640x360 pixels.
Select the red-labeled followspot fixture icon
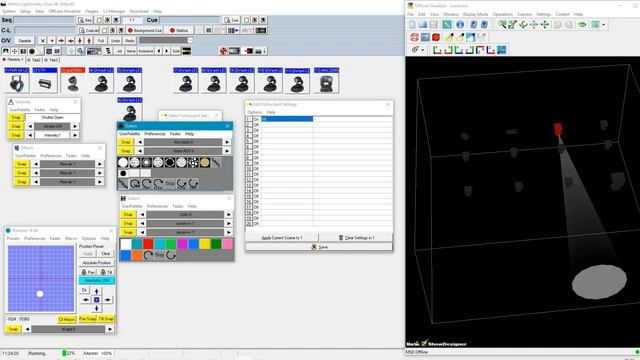point(73,80)
